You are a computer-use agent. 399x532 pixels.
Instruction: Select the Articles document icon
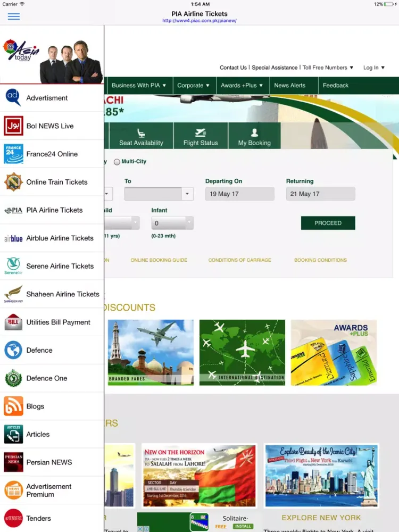[14, 434]
